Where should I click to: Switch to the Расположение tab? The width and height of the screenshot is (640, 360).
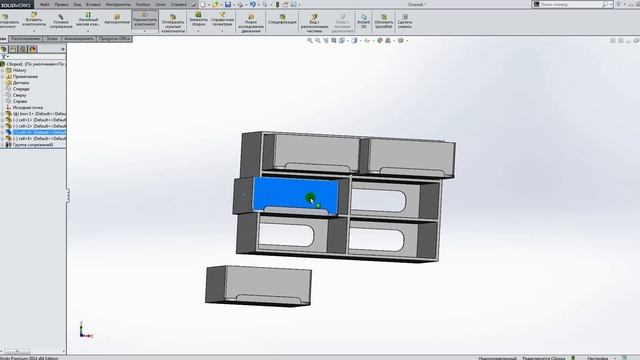[x=25, y=39]
